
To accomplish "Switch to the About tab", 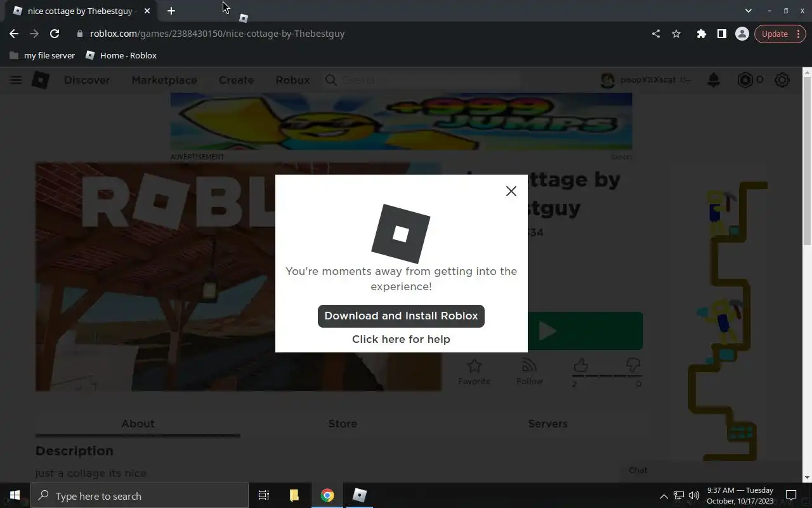I will click(x=138, y=424).
